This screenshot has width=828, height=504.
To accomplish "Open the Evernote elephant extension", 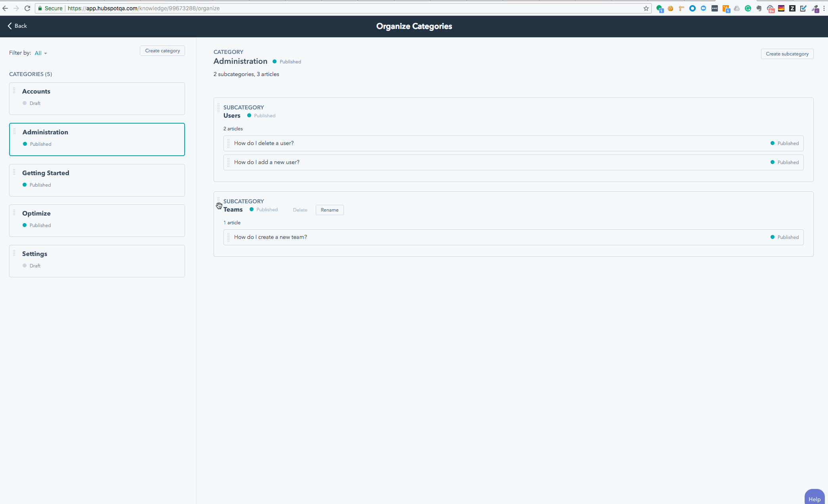I will 759,8.
